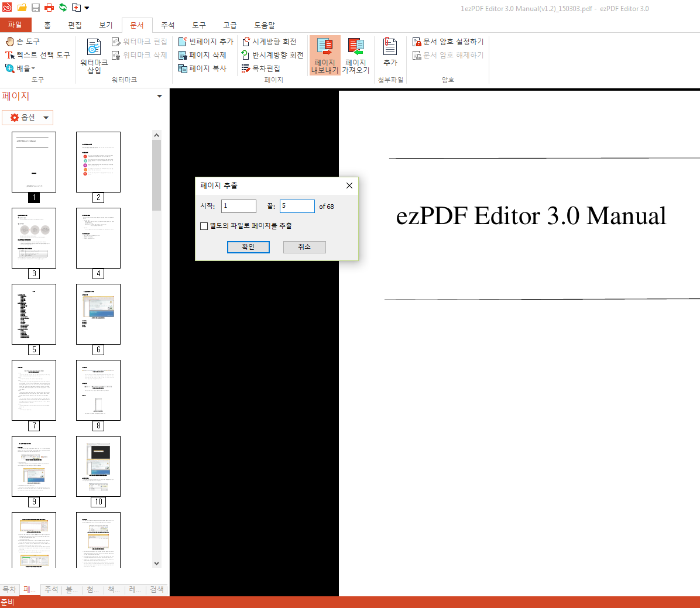
Task: Add a blank page (빈페이지 추가)
Action: pos(206,42)
